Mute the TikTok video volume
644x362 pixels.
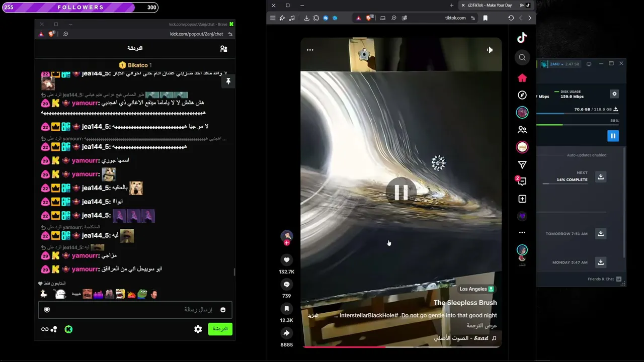[490, 50]
